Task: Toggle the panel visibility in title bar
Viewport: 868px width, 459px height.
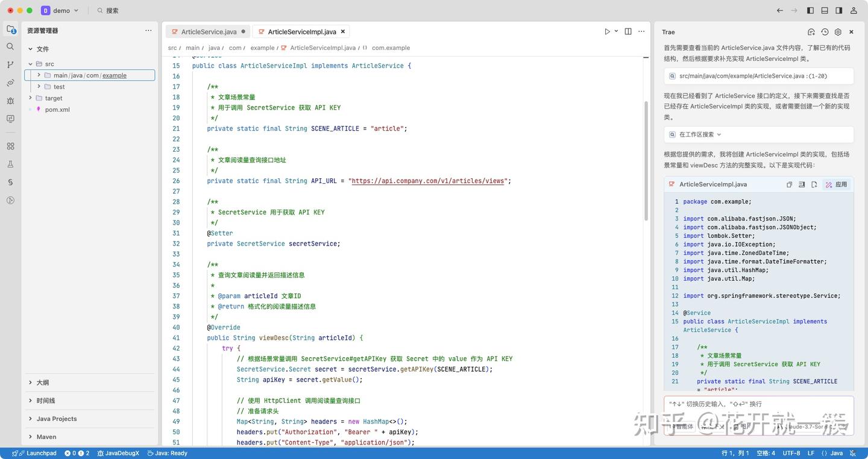Action: click(823, 10)
